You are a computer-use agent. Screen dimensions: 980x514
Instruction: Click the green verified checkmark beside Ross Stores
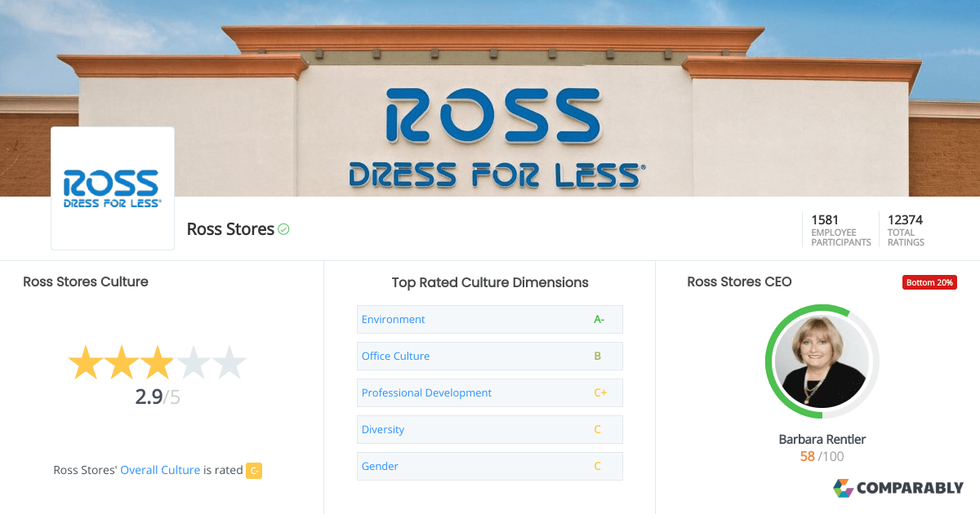(283, 229)
